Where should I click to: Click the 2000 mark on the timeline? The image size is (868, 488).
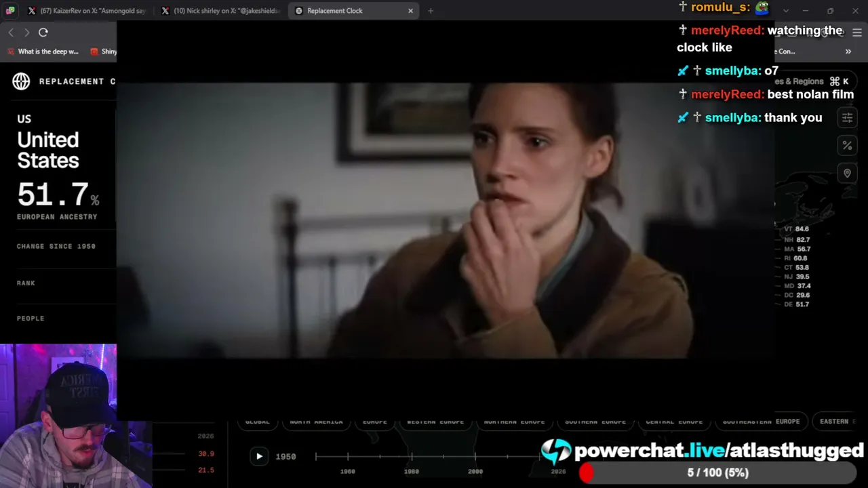(475, 472)
